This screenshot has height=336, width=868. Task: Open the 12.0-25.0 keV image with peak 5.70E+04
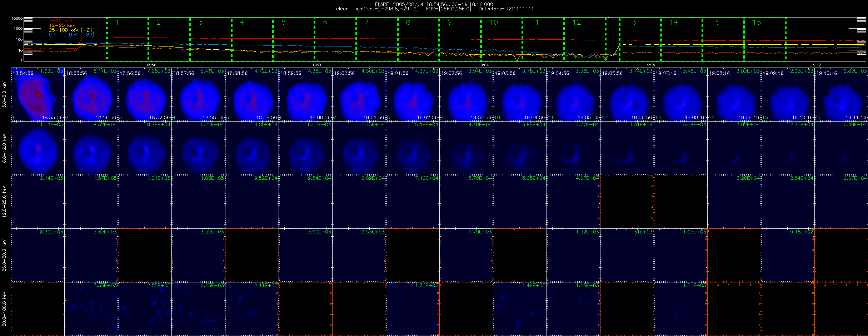(466, 202)
